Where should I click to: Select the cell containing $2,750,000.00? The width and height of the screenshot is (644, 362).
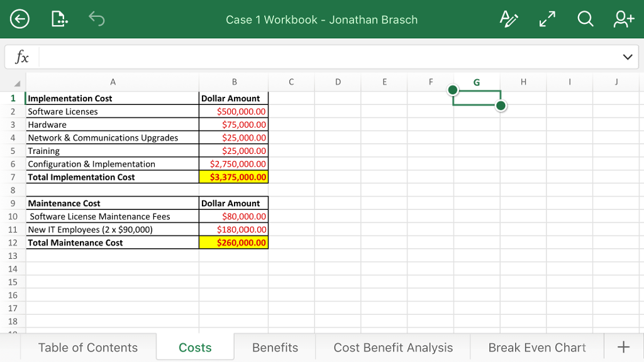click(x=234, y=163)
